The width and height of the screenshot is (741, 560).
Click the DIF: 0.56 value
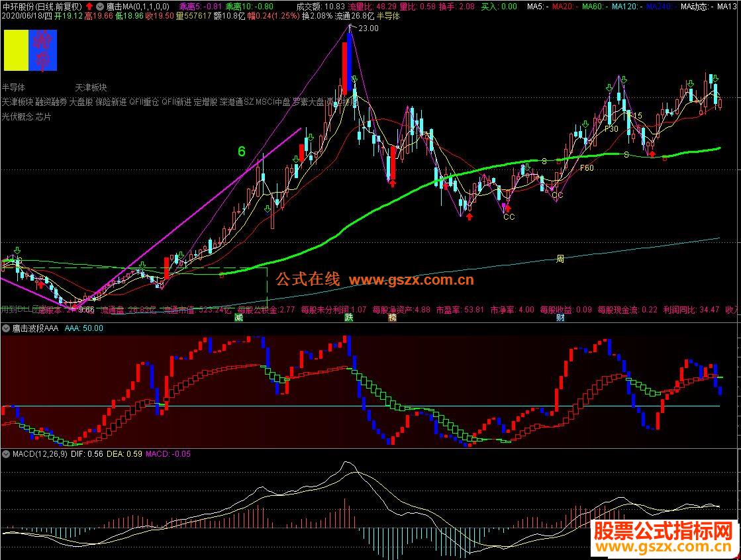(87, 453)
